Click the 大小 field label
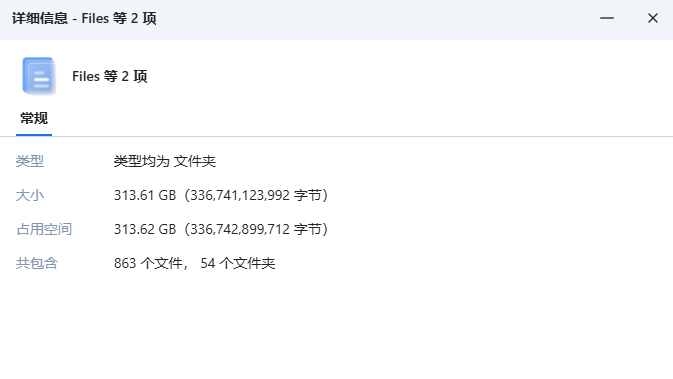673x379 pixels. click(x=30, y=195)
